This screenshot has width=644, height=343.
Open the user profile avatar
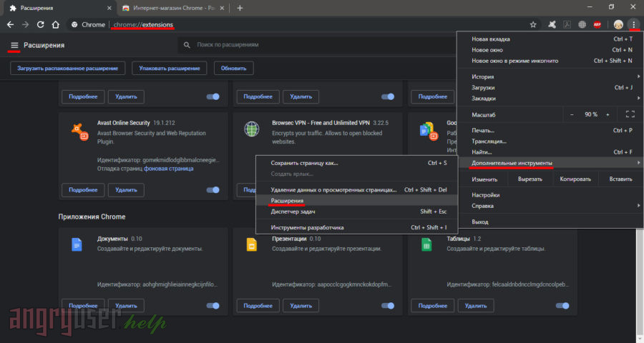(618, 24)
